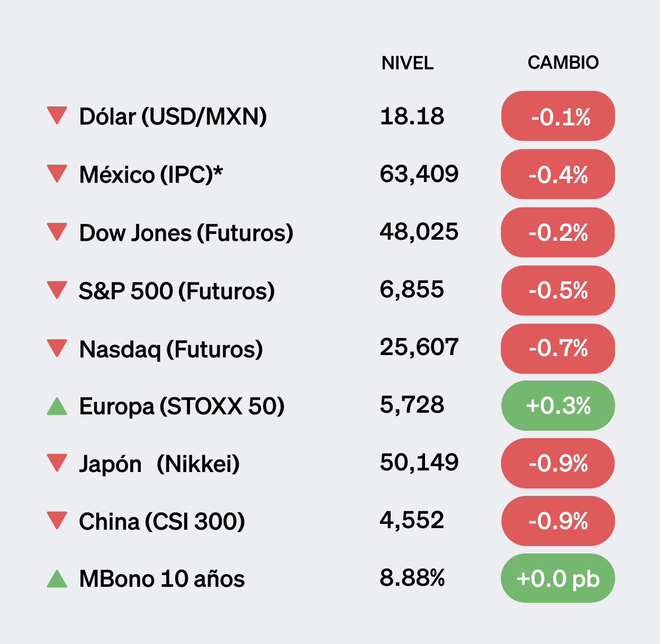Click the 8.88% MBono level value
The width and height of the screenshot is (660, 644).
point(412,578)
